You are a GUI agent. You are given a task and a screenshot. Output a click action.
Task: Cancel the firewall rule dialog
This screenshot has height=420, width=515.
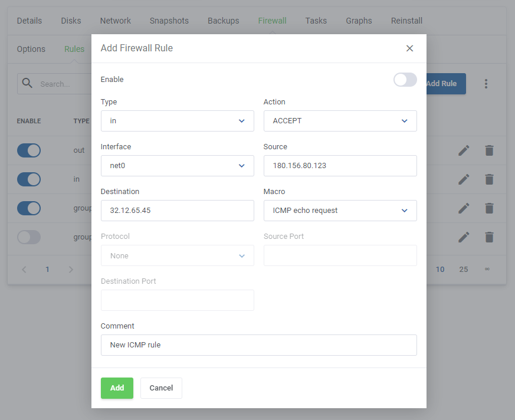coord(161,388)
